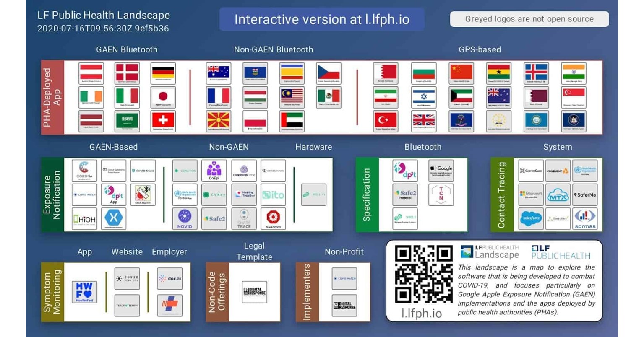Click the Corona Warn-App logo

(x=84, y=171)
